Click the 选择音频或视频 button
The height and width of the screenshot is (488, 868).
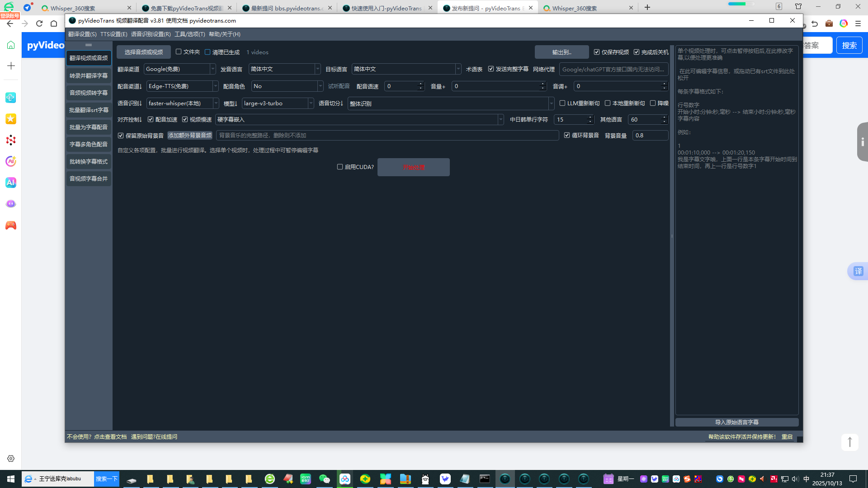(144, 52)
